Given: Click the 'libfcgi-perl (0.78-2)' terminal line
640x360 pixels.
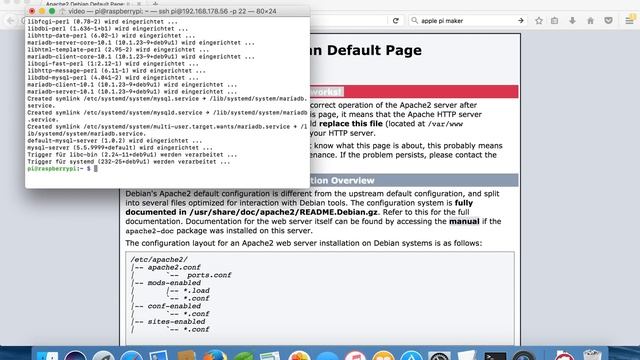Looking at the screenshot, I should 102,22.
